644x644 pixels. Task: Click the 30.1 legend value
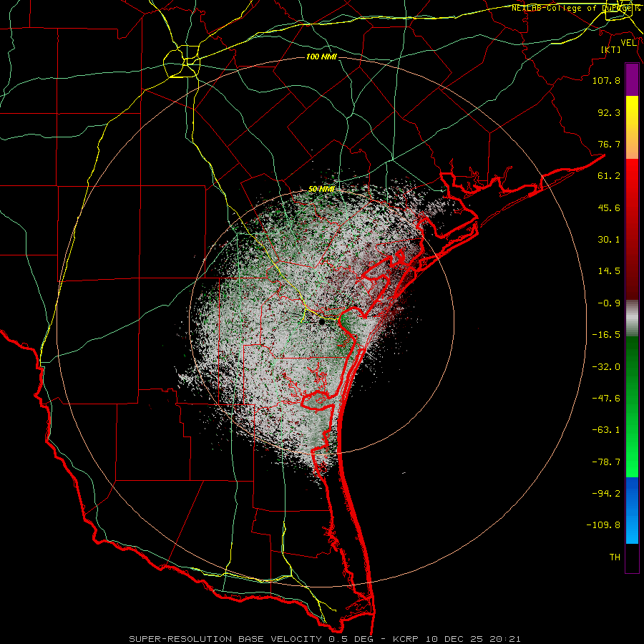(x=609, y=240)
